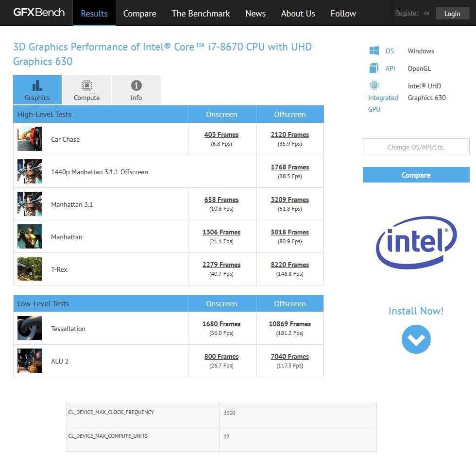Click the Intel UHD Graphics 630 GPU value

click(427, 92)
